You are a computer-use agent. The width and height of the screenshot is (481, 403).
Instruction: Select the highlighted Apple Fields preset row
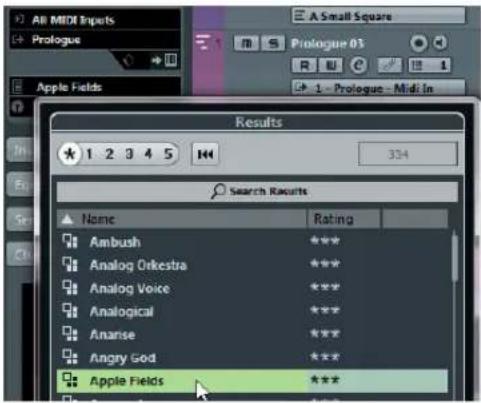click(x=252, y=381)
